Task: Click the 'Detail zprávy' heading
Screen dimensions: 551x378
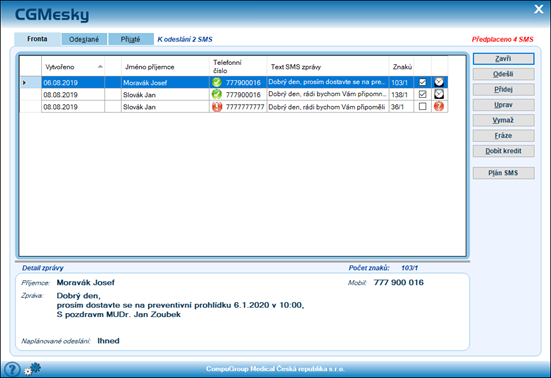Action: 43,268
